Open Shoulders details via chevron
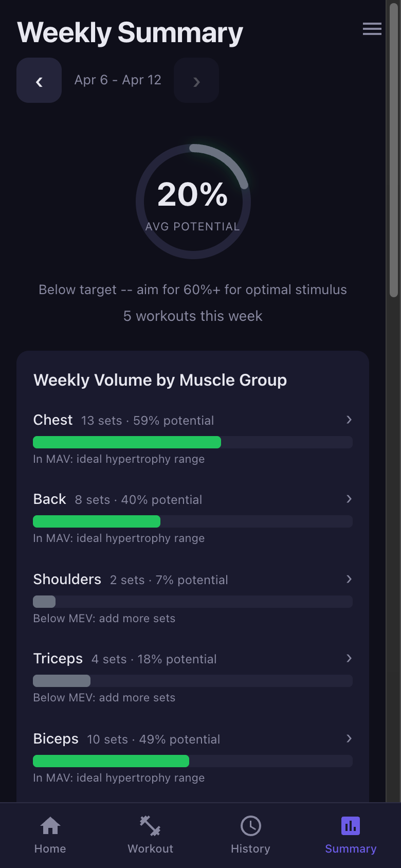The width and height of the screenshot is (401, 868). pos(349,580)
